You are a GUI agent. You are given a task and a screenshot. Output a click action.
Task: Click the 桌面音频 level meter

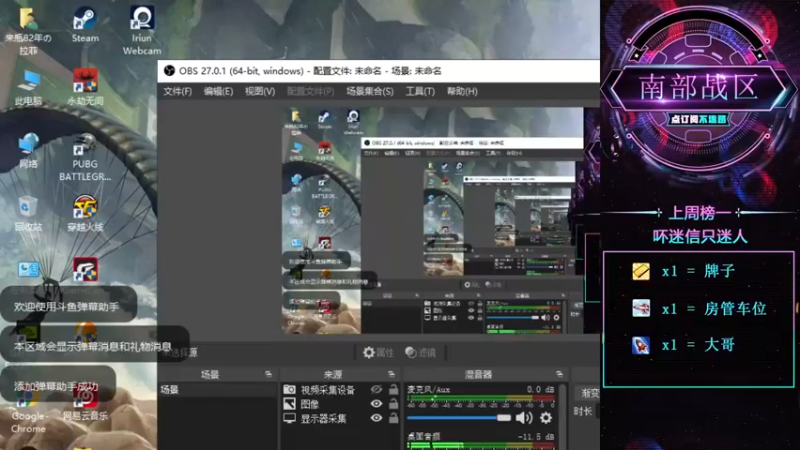[481, 446]
